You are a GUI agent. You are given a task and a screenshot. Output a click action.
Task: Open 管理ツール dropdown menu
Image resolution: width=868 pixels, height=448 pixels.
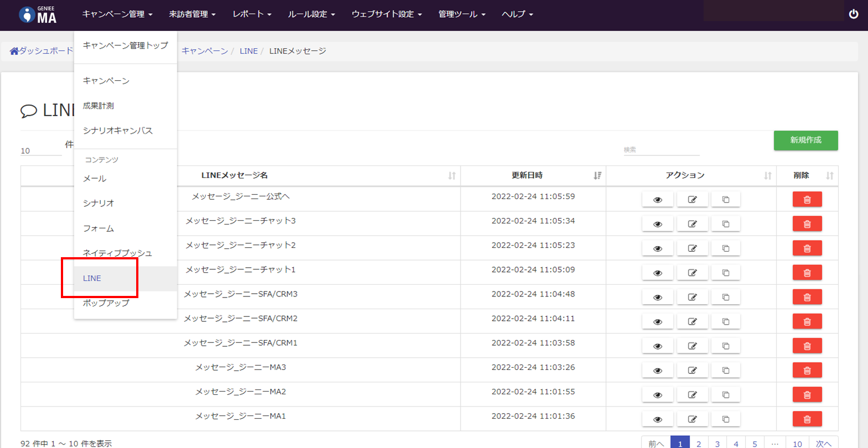(462, 14)
